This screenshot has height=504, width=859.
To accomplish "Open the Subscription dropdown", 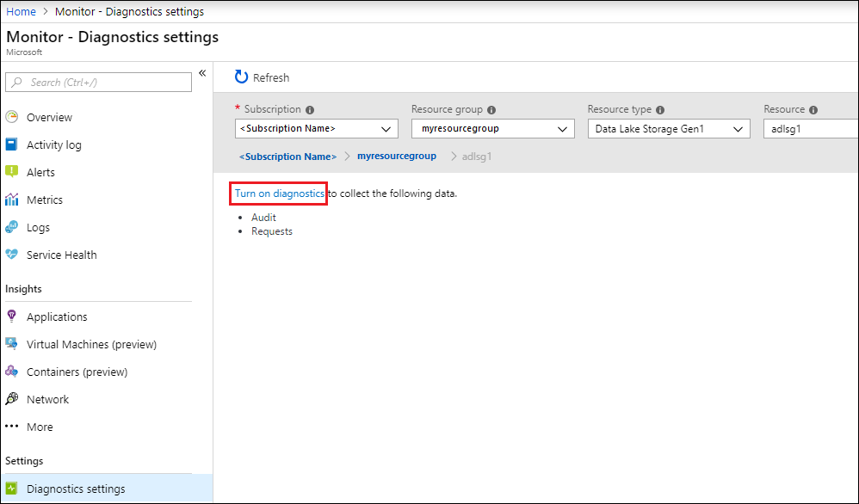I will 316,129.
